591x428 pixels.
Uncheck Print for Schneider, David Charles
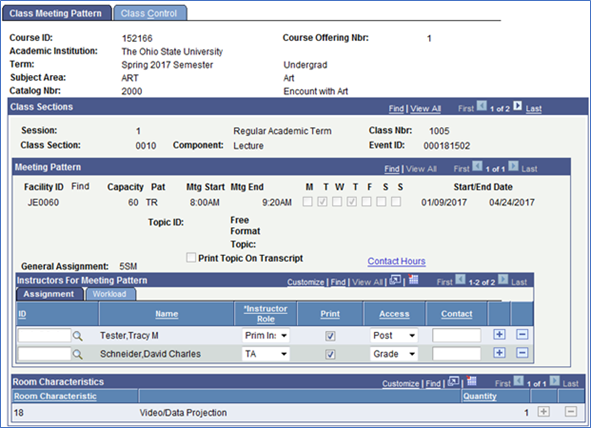330,354
